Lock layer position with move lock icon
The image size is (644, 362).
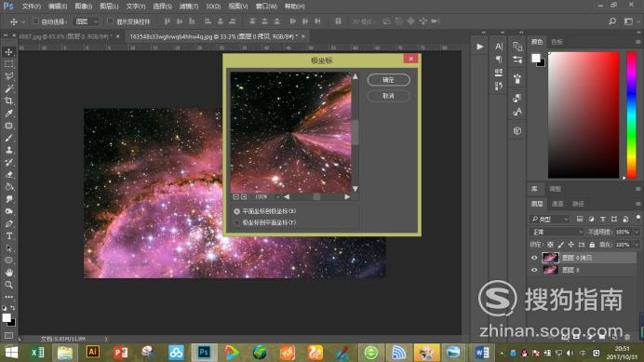coord(570,245)
